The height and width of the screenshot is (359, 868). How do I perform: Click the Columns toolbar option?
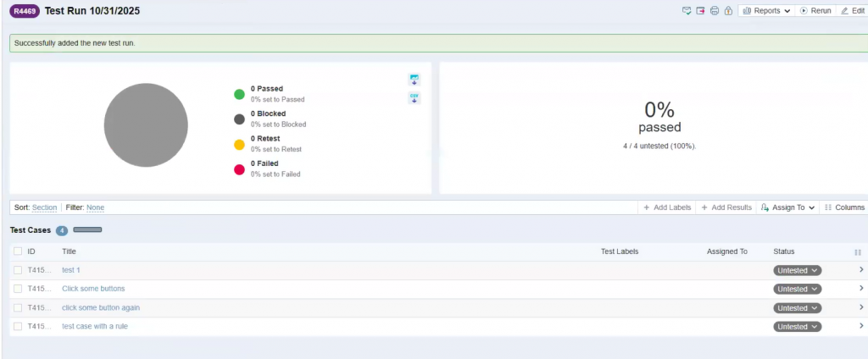(x=844, y=207)
